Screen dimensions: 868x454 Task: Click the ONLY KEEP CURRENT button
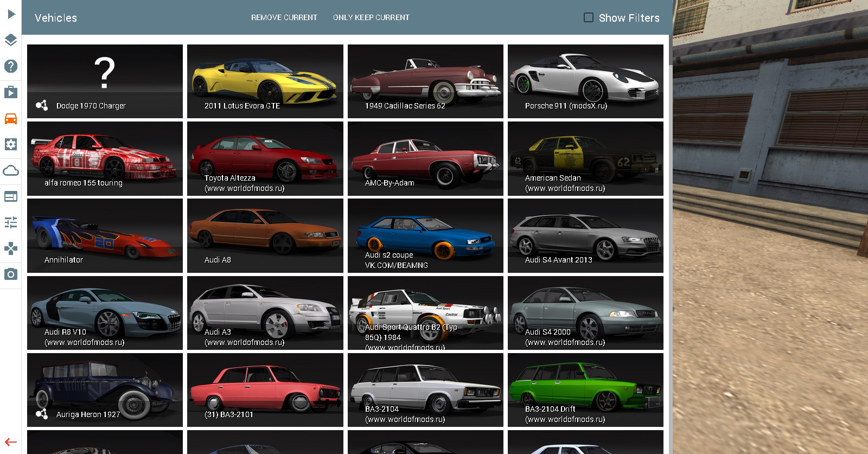click(372, 17)
